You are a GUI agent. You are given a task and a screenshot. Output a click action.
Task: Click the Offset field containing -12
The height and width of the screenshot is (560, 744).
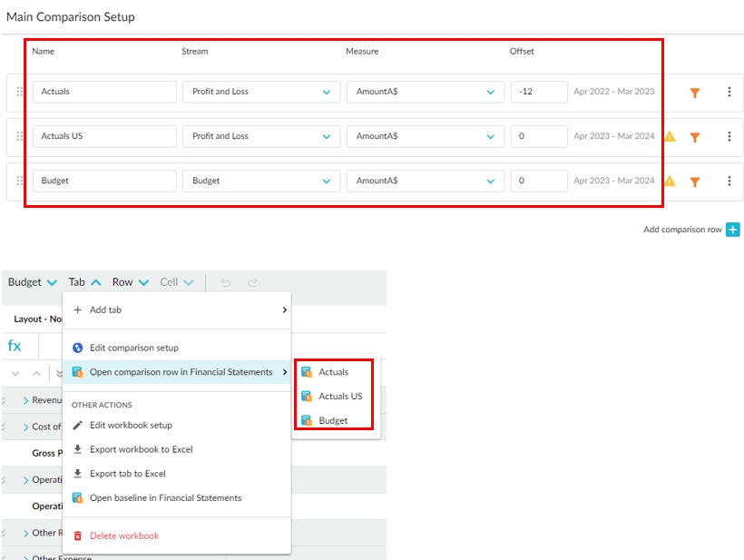pyautogui.click(x=538, y=92)
